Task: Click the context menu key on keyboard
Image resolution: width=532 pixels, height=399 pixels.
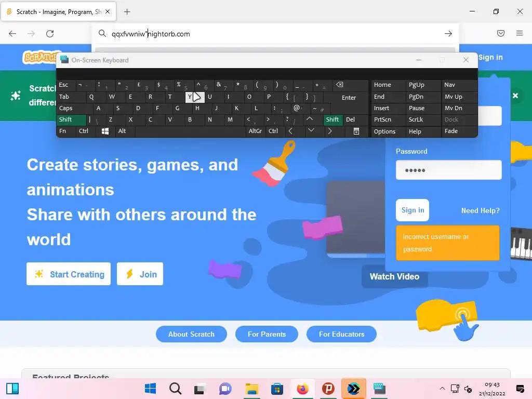Action: pos(356,131)
